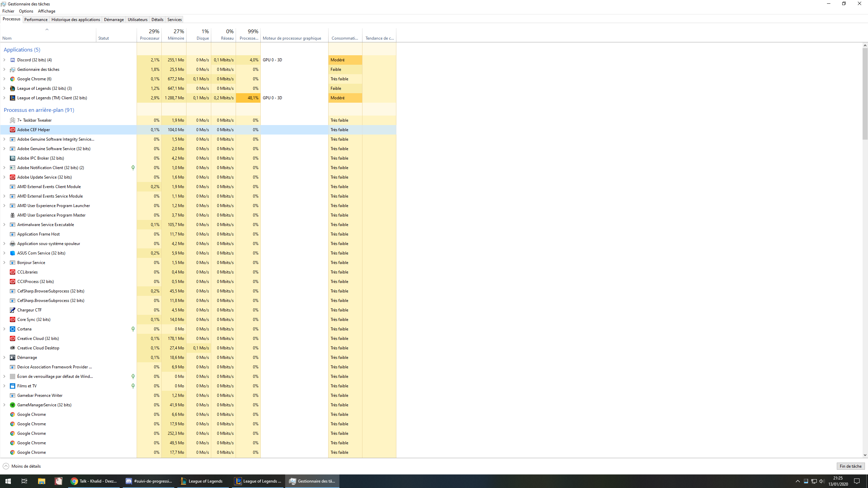Click the Adobe IPC Broker process icon
The width and height of the screenshot is (868, 488).
[x=13, y=158]
